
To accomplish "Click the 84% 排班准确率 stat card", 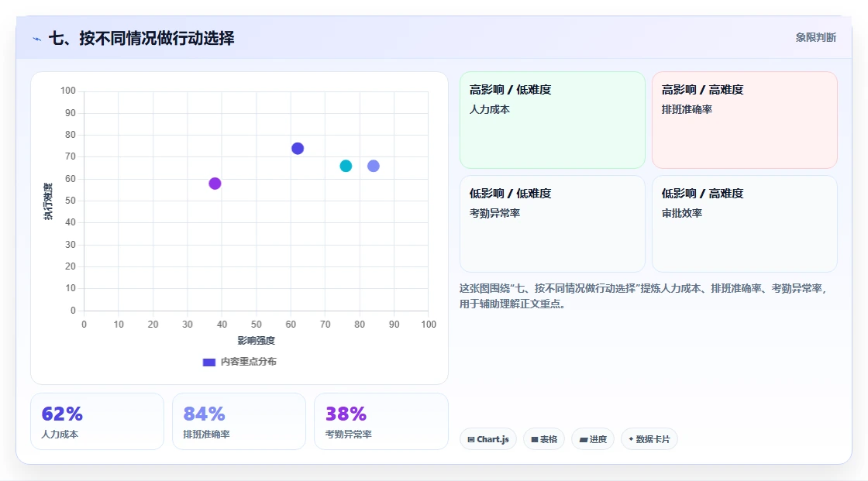I will pos(239,421).
